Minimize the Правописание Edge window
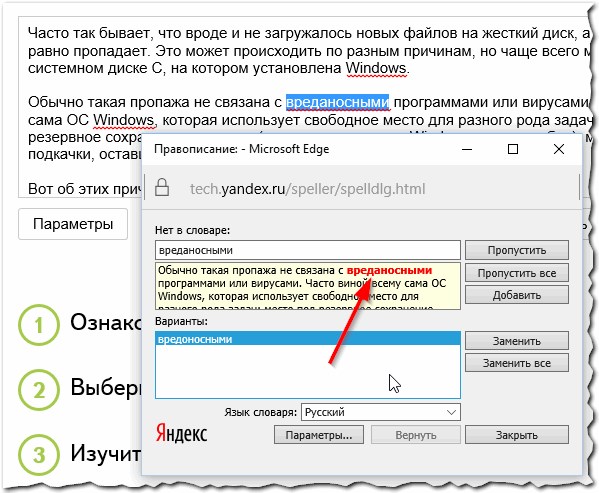This screenshot has height=493, width=599. [x=467, y=149]
